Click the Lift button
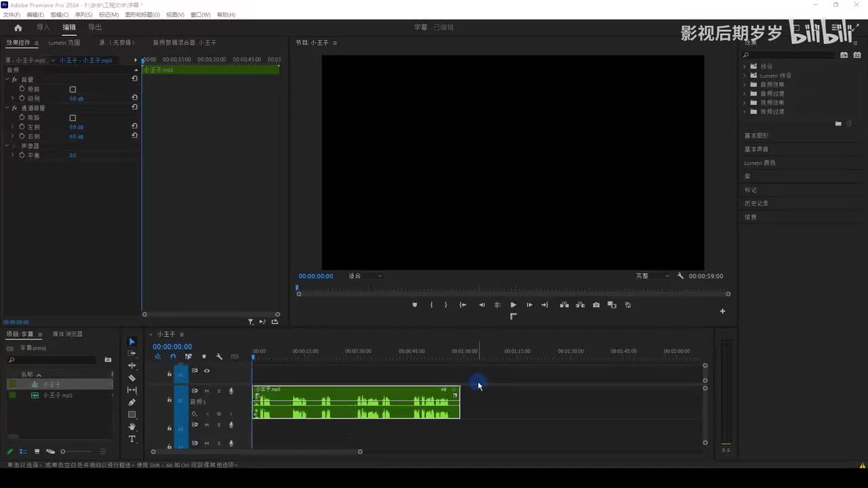 click(564, 305)
